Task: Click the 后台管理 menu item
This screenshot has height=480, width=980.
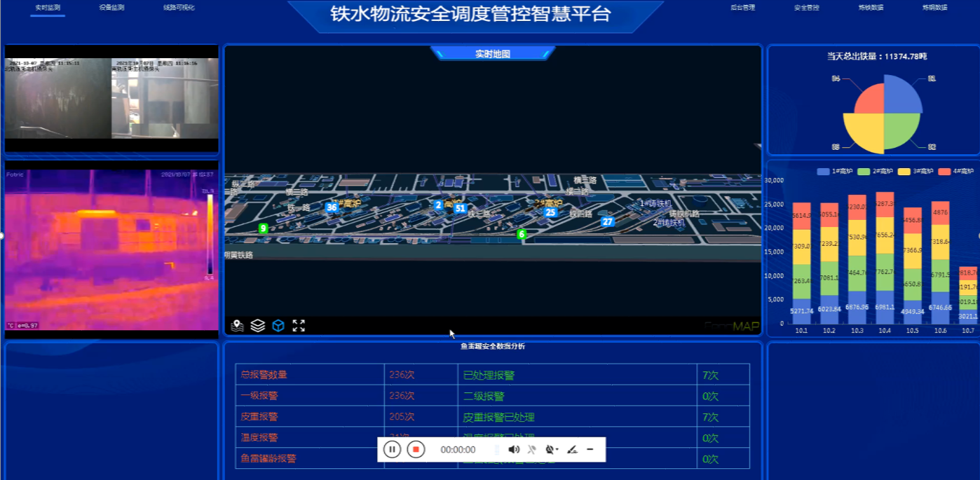Action: 743,8
